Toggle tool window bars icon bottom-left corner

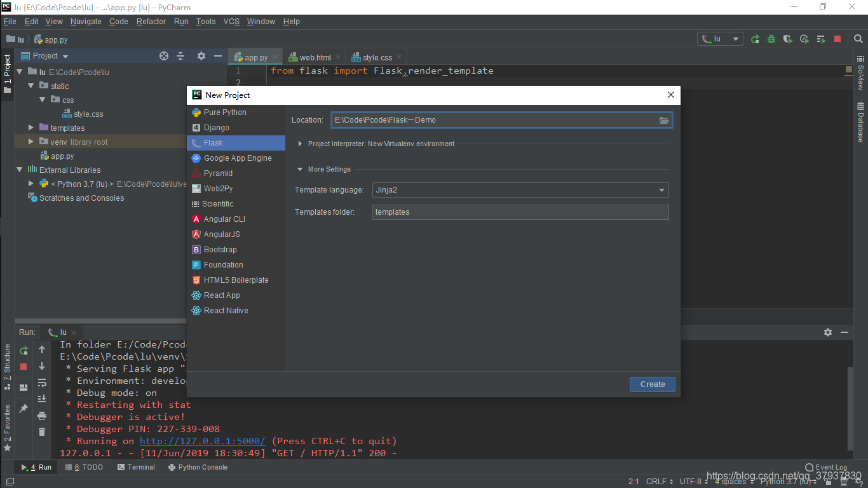click(10, 482)
